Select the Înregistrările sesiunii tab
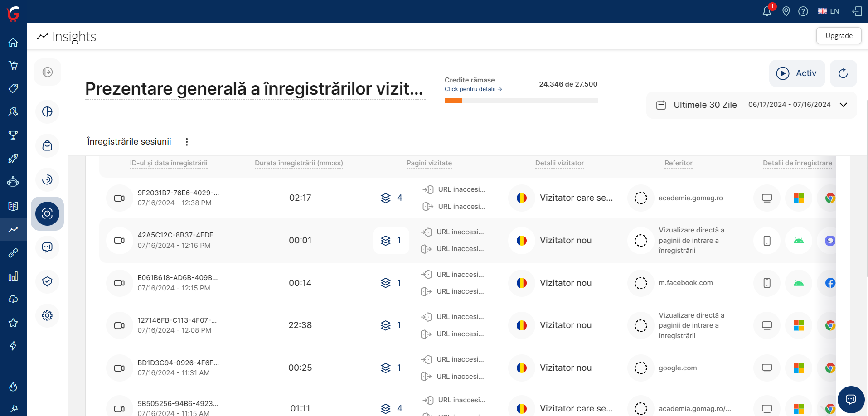 129,142
